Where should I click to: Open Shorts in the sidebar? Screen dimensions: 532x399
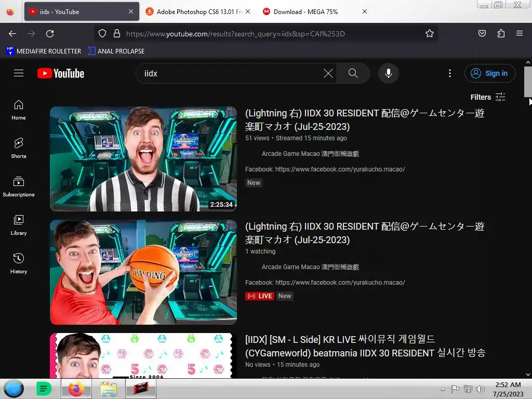click(x=19, y=149)
